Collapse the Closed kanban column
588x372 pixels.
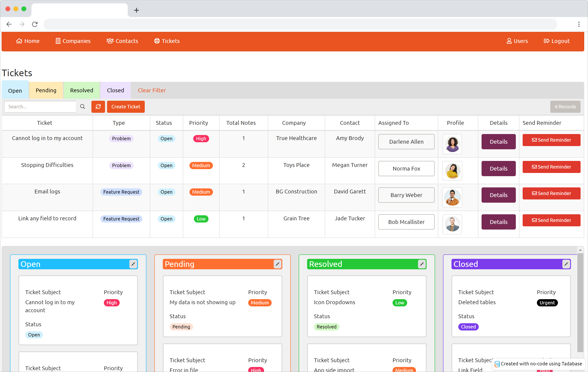tap(566, 264)
